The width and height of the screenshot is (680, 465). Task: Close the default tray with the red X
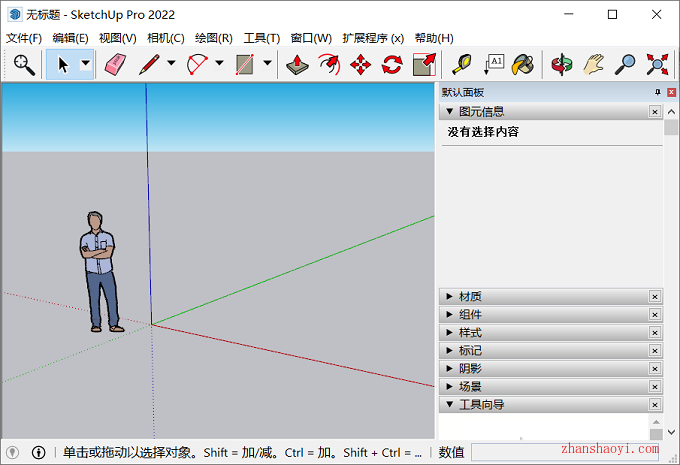click(x=671, y=92)
